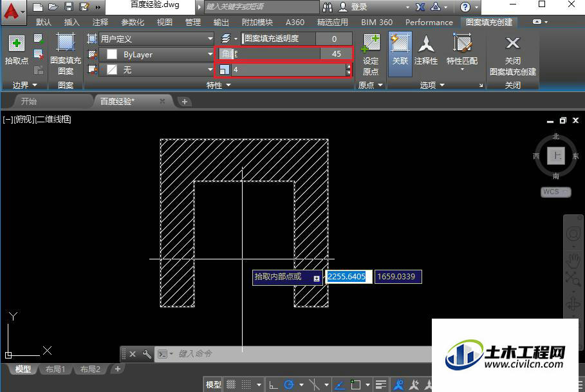Image resolution: width=585 pixels, height=392 pixels.
Task: Close the 百度经验 drawing tab
Action: coord(162,101)
